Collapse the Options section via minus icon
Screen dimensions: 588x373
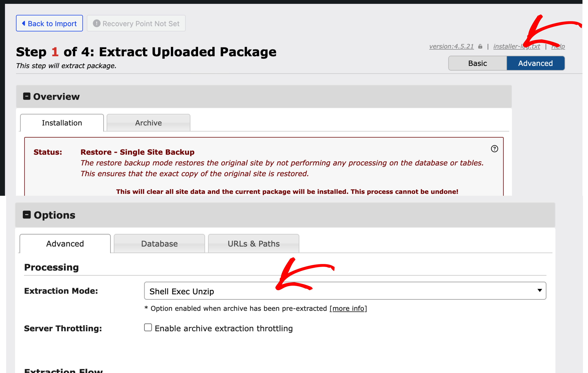click(27, 215)
